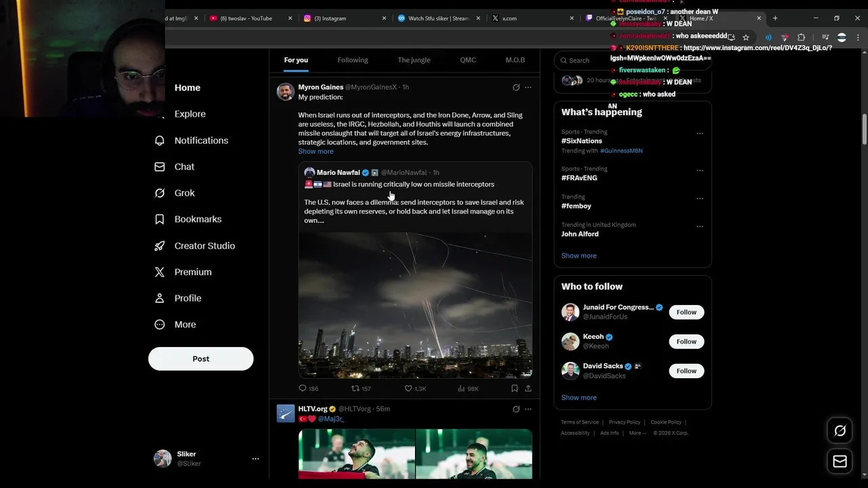Screen dimensions: 868x488
Task: Open Bookmarks from the sidebar icon
Action: pyautogui.click(x=159, y=220)
